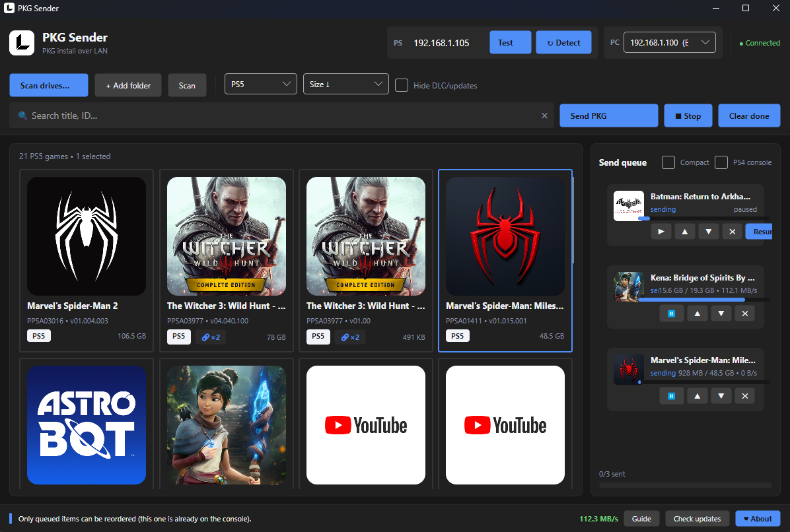Move Kena queue item up
The width and height of the screenshot is (790, 532).
[698, 314]
